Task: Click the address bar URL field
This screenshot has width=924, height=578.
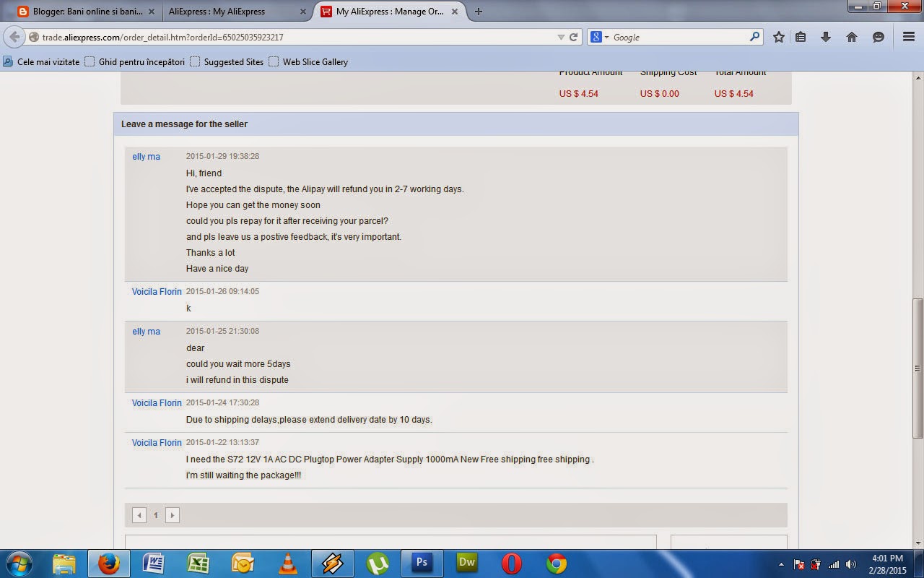Action: (x=296, y=37)
